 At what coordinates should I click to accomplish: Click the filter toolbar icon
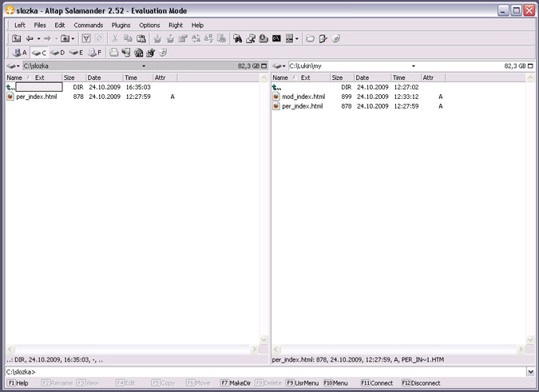[x=86, y=38]
